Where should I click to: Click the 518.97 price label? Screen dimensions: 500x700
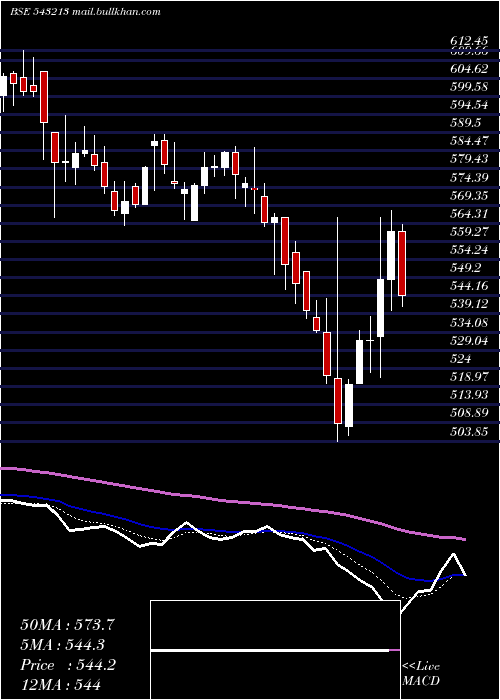469,377
